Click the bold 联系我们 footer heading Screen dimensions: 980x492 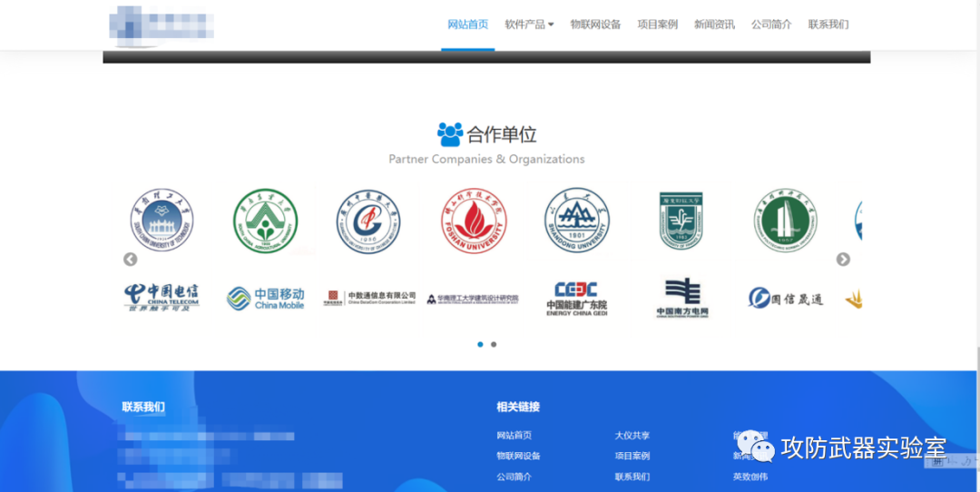(x=143, y=407)
